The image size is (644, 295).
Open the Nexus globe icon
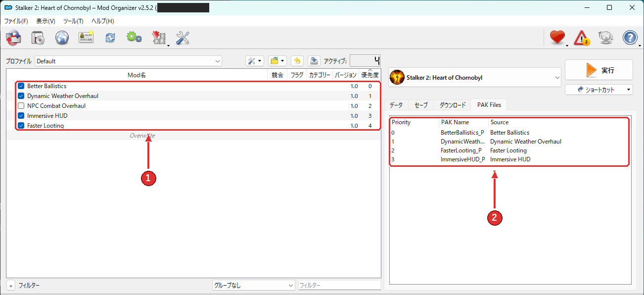[62, 38]
